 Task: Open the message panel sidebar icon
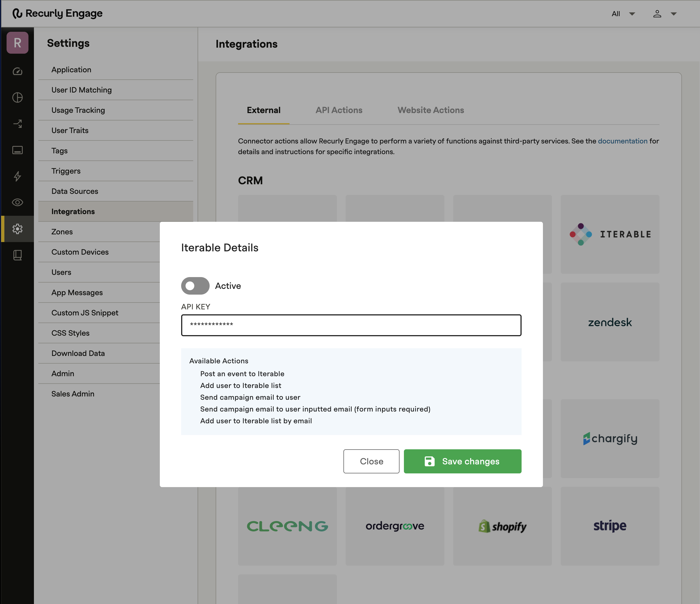18,150
